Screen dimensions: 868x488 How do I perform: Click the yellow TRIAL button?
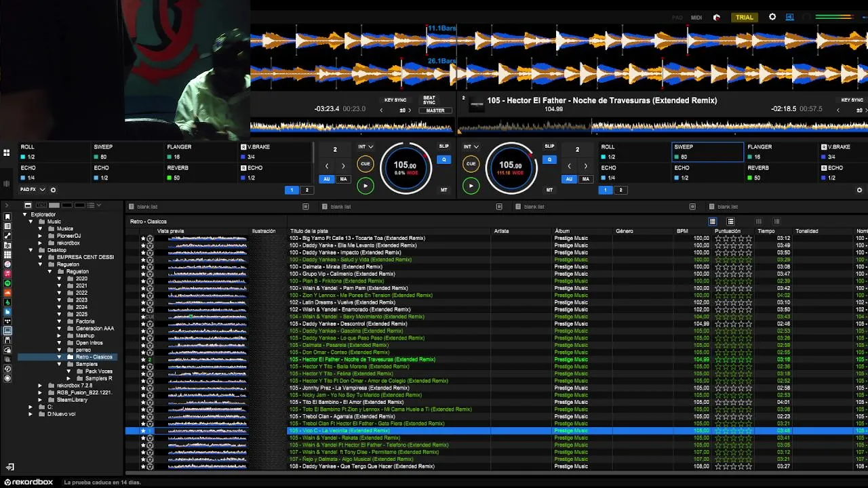tap(745, 18)
